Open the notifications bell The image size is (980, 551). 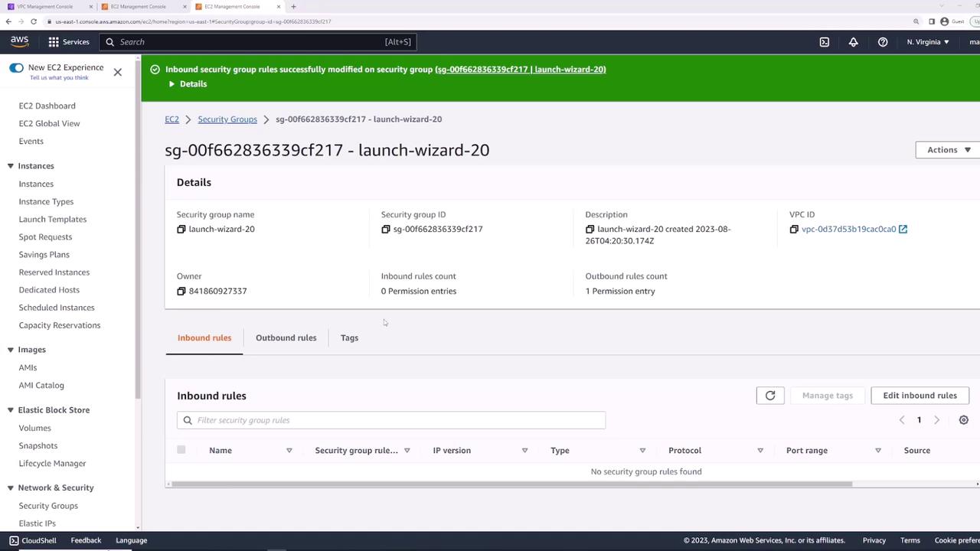coord(853,42)
